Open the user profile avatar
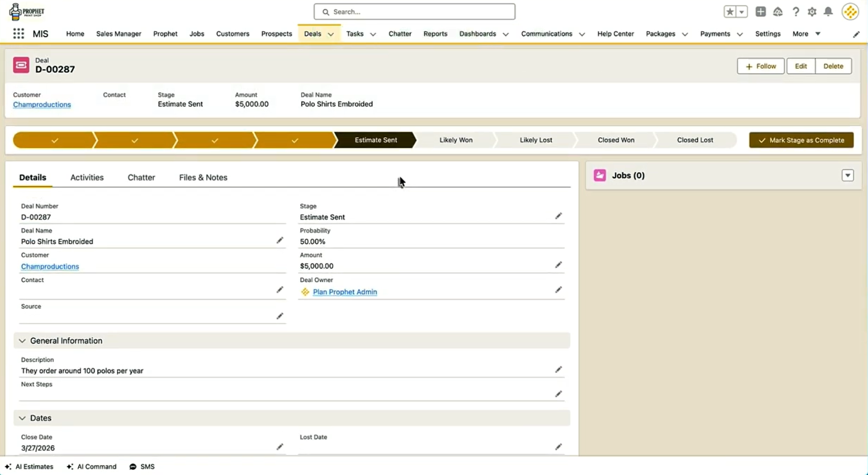 [x=850, y=12]
